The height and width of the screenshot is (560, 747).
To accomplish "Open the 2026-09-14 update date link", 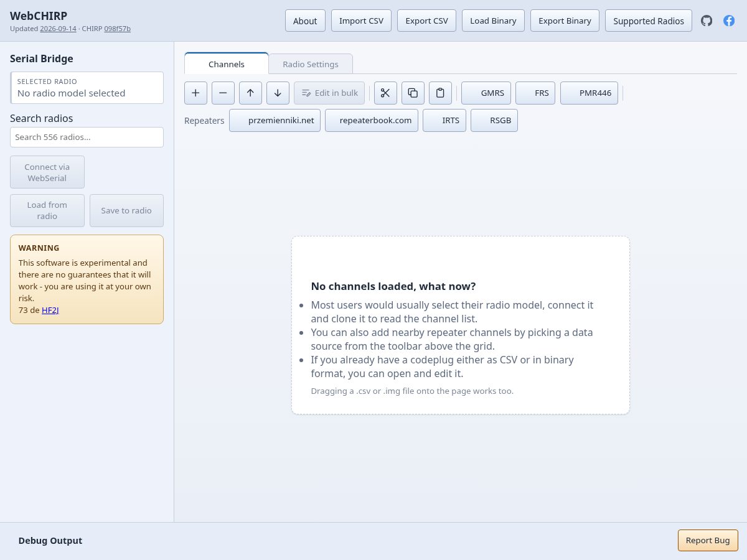I will coord(58,29).
